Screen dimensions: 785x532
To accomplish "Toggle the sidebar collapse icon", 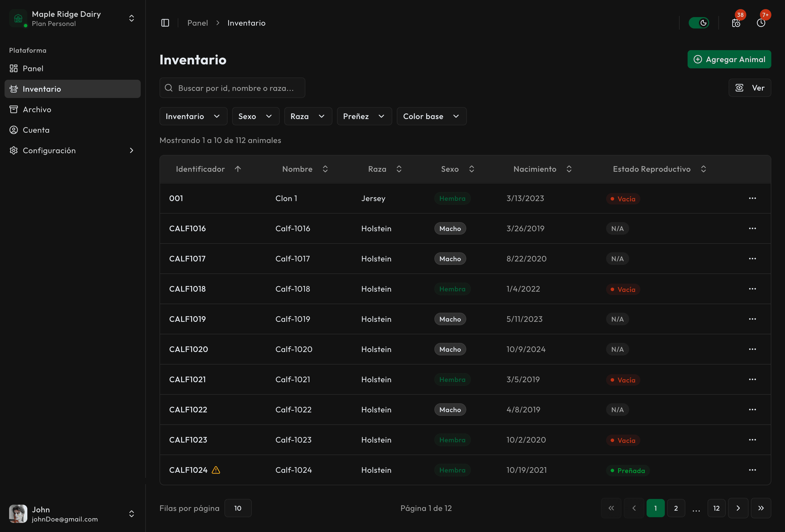I will tap(165, 22).
